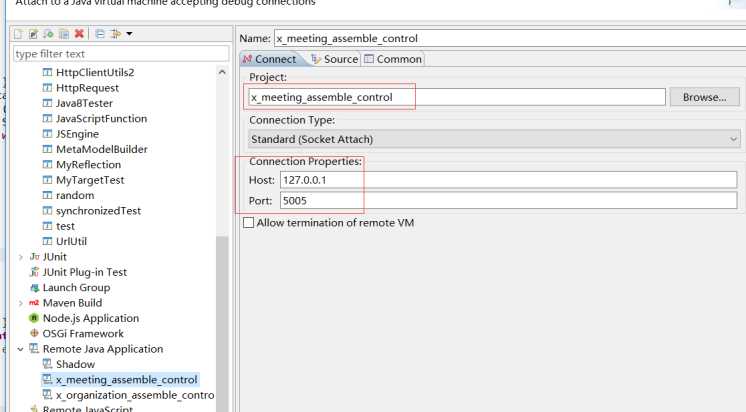Enable Allow termination of remote VM
746x412 pixels.
click(248, 223)
